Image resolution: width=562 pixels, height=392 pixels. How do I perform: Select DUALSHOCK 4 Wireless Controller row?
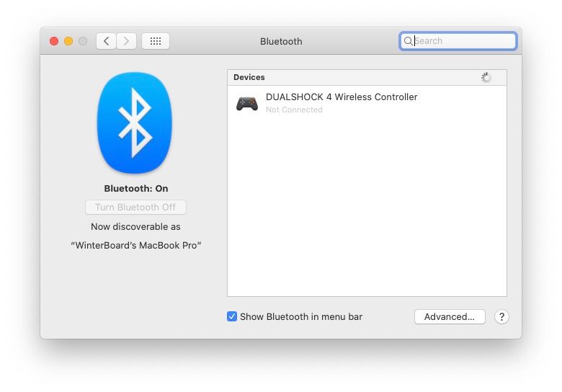pos(367,103)
